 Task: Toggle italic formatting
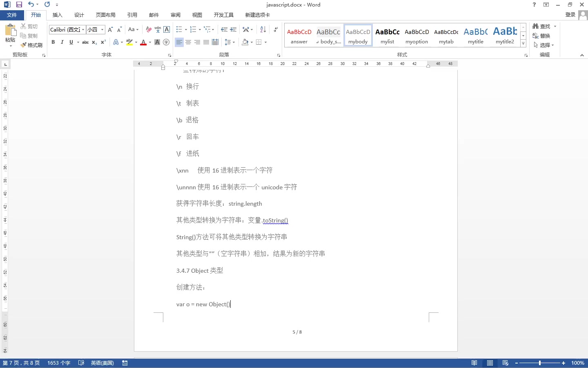[62, 42]
